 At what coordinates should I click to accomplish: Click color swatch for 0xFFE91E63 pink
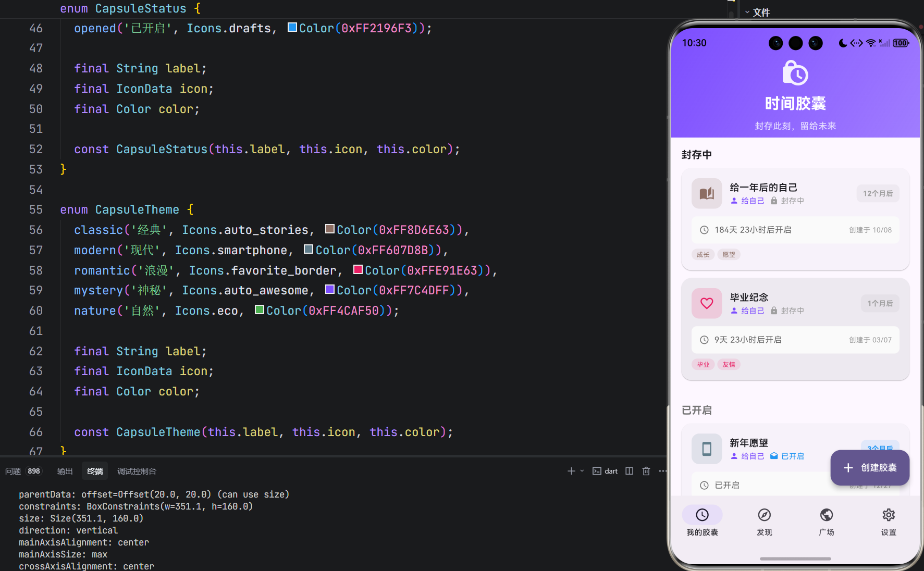(x=358, y=269)
